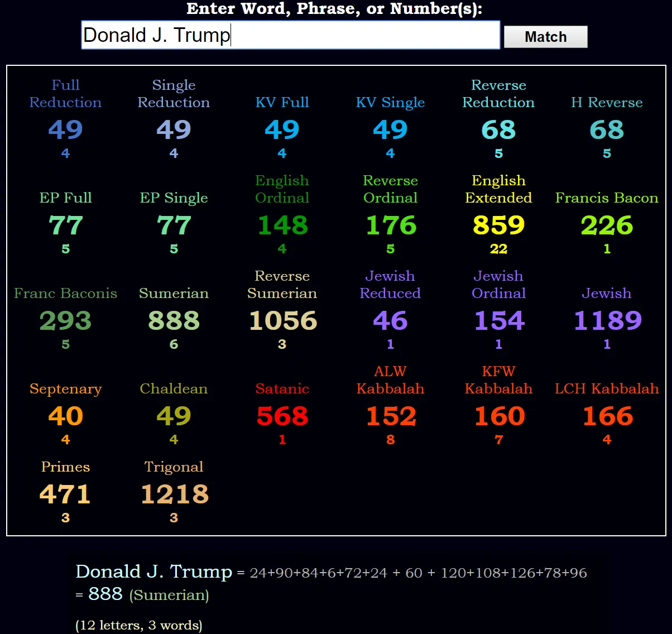Select the Reverse Ordinal cipher label

(x=390, y=189)
